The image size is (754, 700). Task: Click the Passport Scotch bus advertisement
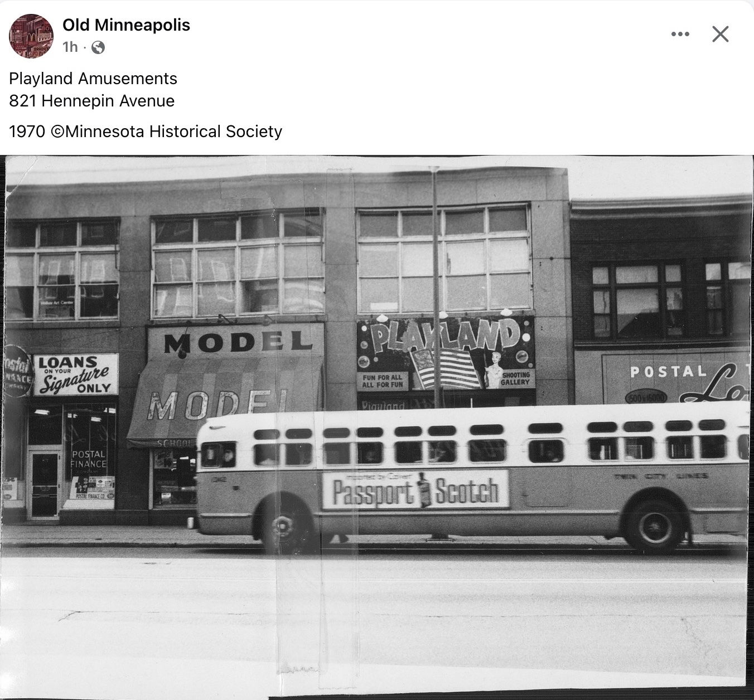coord(415,490)
